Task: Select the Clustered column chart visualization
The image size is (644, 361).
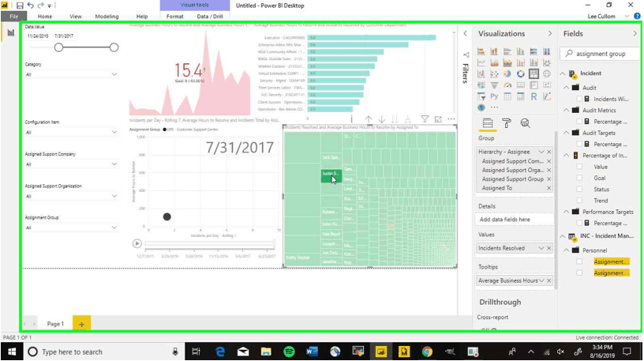Action: [x=520, y=51]
